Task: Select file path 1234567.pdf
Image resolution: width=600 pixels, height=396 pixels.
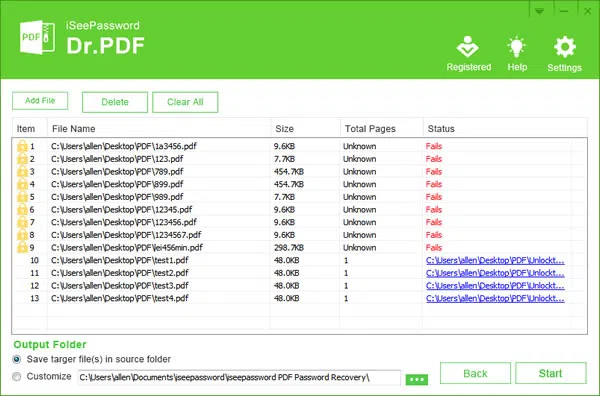Action: [126, 235]
